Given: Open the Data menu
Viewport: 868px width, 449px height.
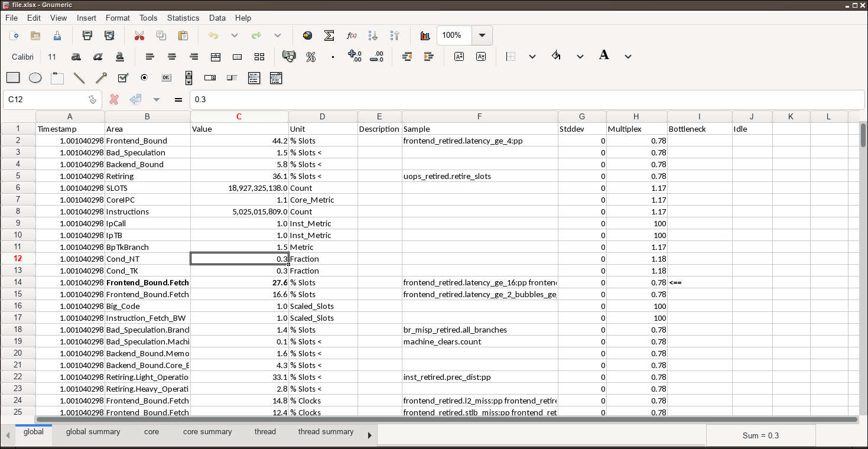Looking at the screenshot, I should [x=217, y=18].
